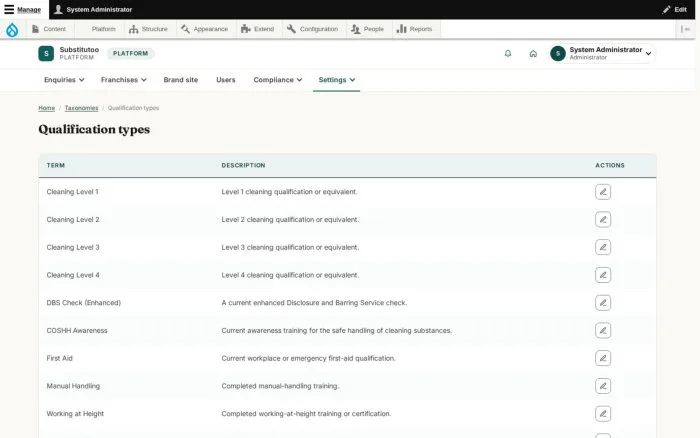Click the DESCRIPTION column header
This screenshot has width=700, height=438.
(x=243, y=165)
